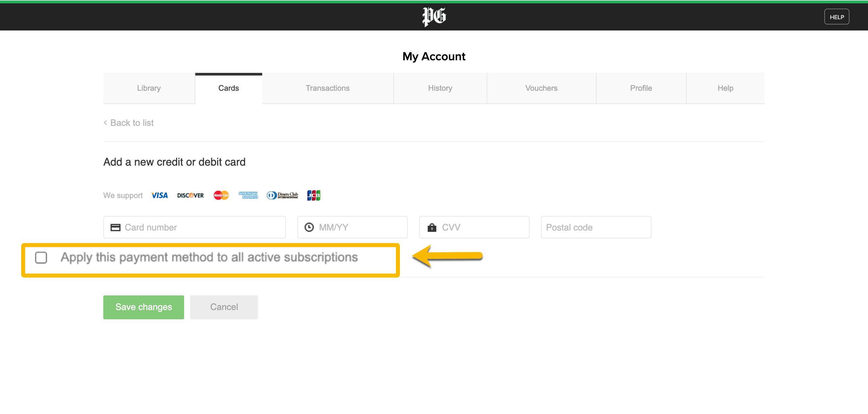Image resolution: width=868 pixels, height=414 pixels.
Task: Click the back chevron beside Back to list
Action: pos(106,123)
